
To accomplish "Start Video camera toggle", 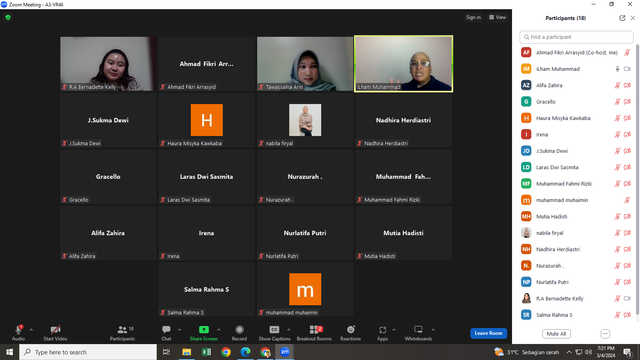I will (55, 332).
